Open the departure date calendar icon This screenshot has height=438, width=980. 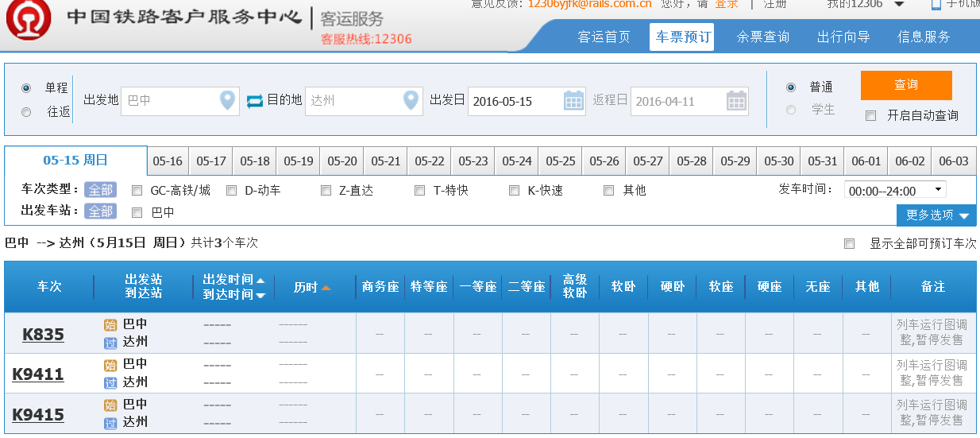pyautogui.click(x=573, y=101)
